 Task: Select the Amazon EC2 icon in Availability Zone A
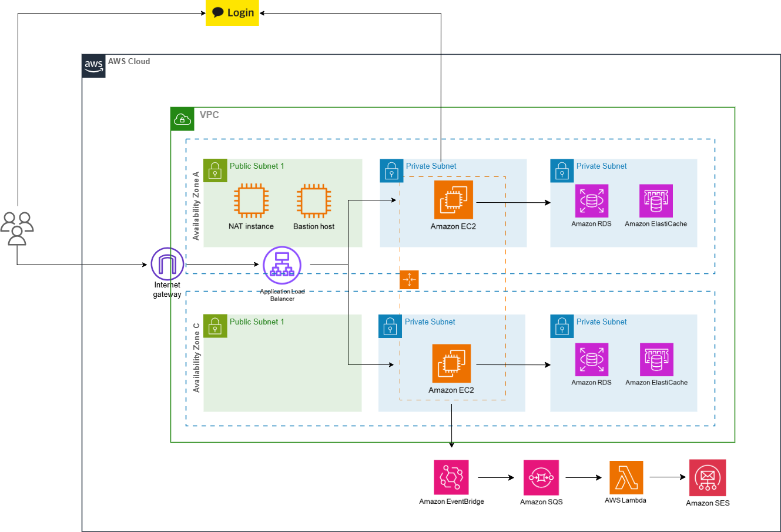click(x=453, y=200)
